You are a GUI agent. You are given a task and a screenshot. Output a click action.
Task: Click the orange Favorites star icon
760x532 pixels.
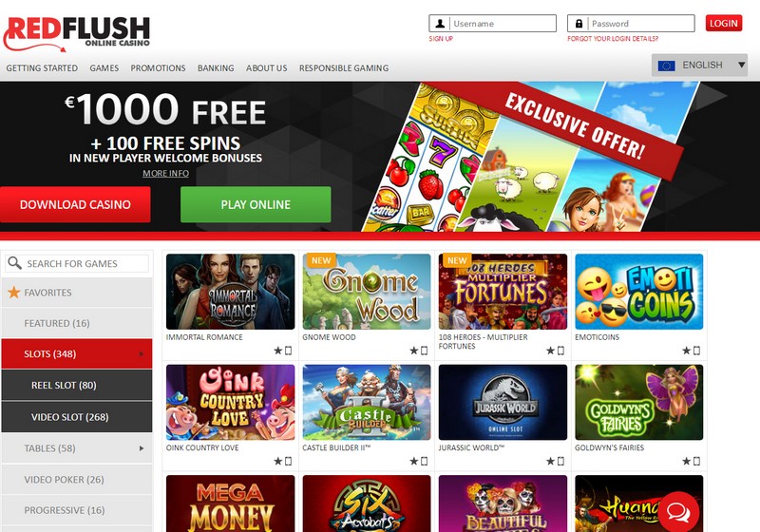[14, 293]
